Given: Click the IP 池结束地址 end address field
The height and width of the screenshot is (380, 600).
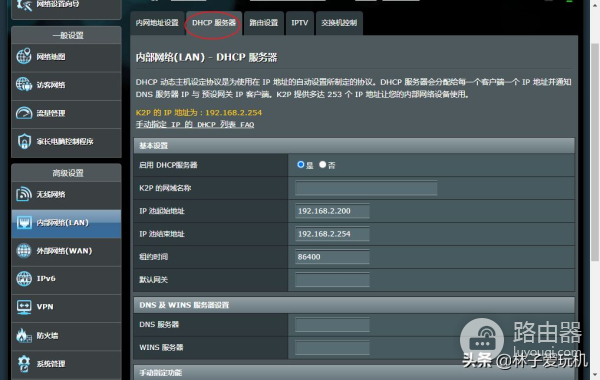Looking at the screenshot, I should (x=332, y=234).
